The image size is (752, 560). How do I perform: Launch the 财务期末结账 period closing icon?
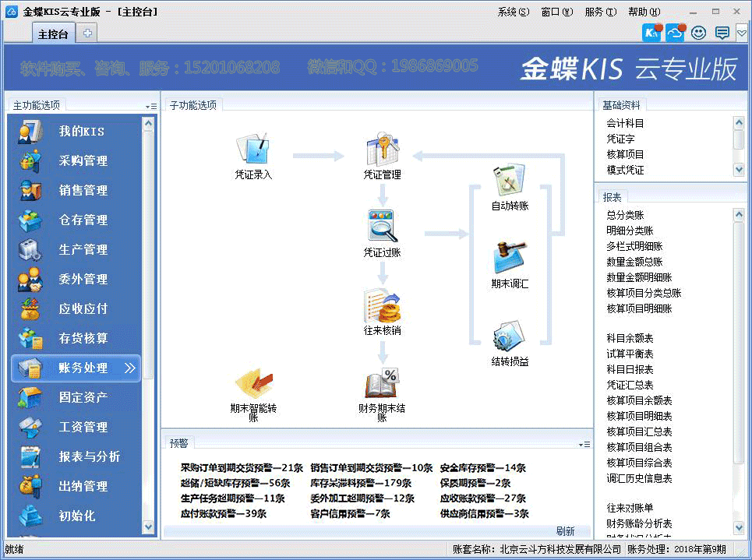point(382,383)
